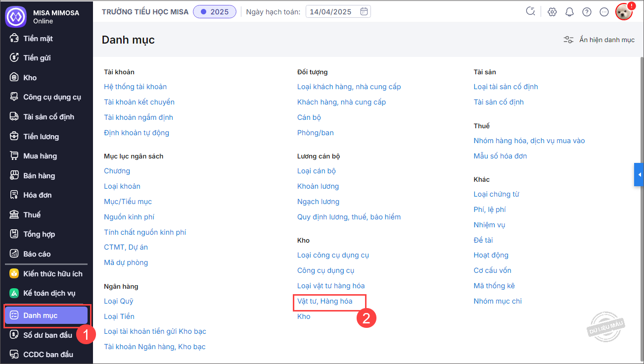The width and height of the screenshot is (644, 364).
Task: Open Ngạch lương link
Action: point(319,202)
